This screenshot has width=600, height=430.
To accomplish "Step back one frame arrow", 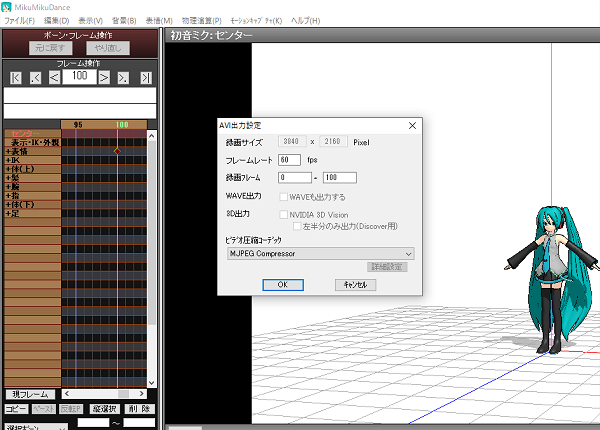I will (x=54, y=78).
